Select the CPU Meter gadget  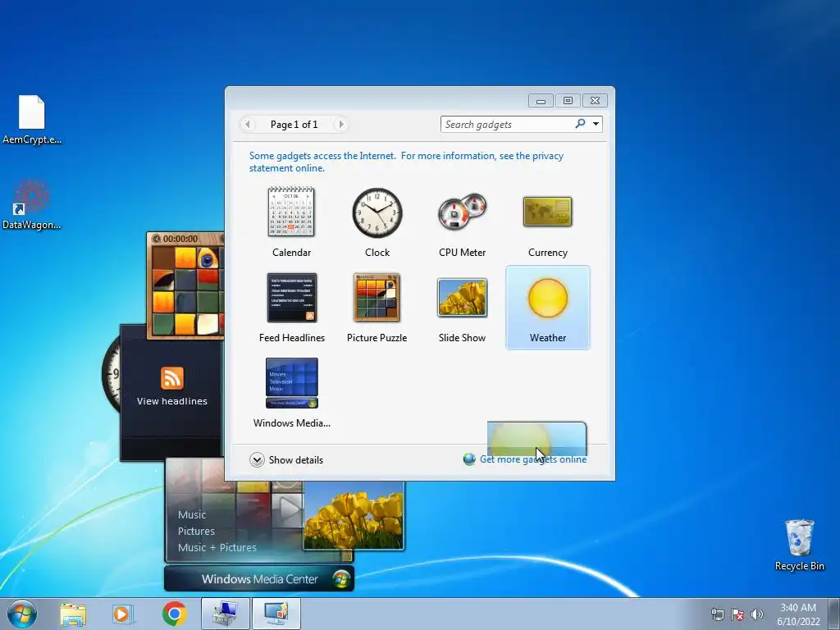tap(462, 224)
